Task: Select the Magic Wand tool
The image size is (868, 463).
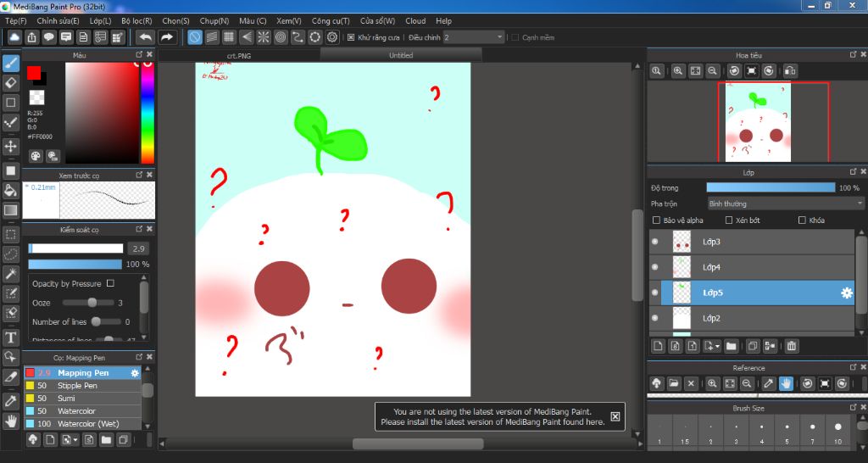Action: [10, 274]
